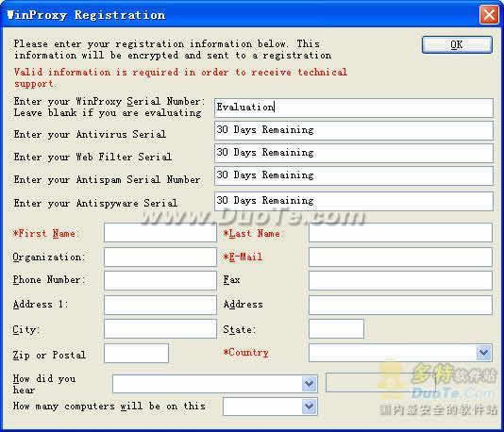Open the 'How many computers' dropdown
504x432 pixels.
click(x=310, y=407)
